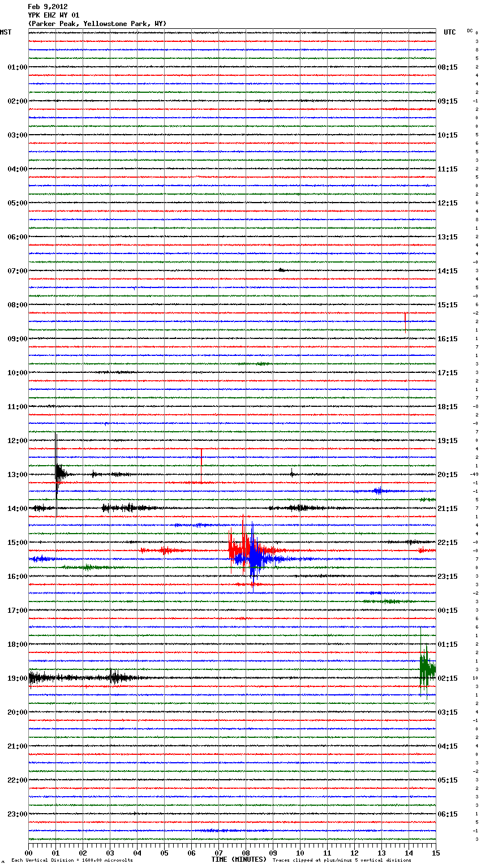
Task: Click the bottom axis minute label 10
Action: 300,853
